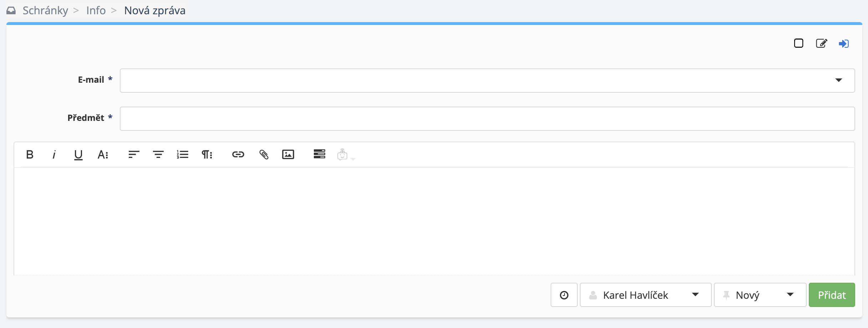This screenshot has width=868, height=328.
Task: Toggle bold formatting in the editor
Action: pyautogui.click(x=30, y=154)
